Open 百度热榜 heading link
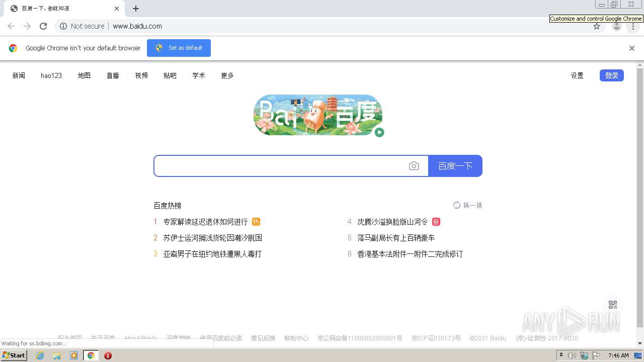This screenshot has height=362, width=644. (x=168, y=206)
